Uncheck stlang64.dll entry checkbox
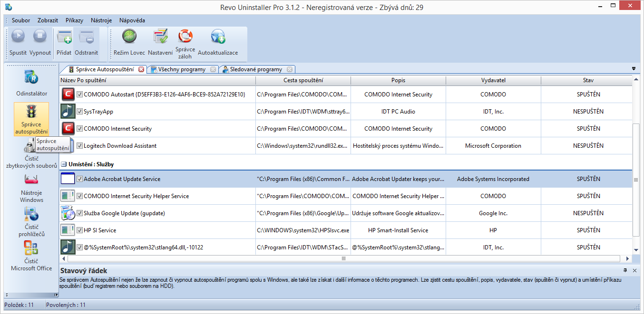Image resolution: width=644 pixels, height=314 pixels. point(79,247)
